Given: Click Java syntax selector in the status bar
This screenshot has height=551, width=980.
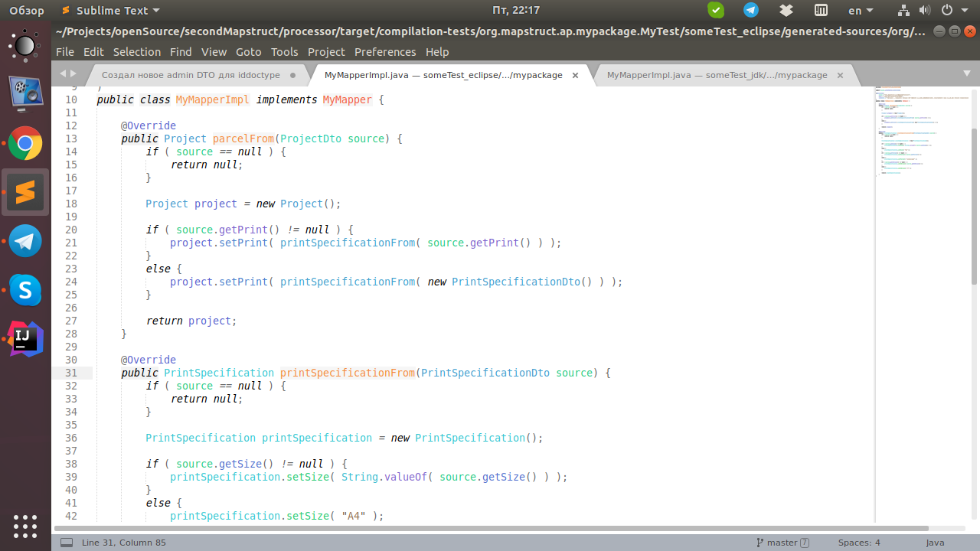Looking at the screenshot, I should (935, 542).
